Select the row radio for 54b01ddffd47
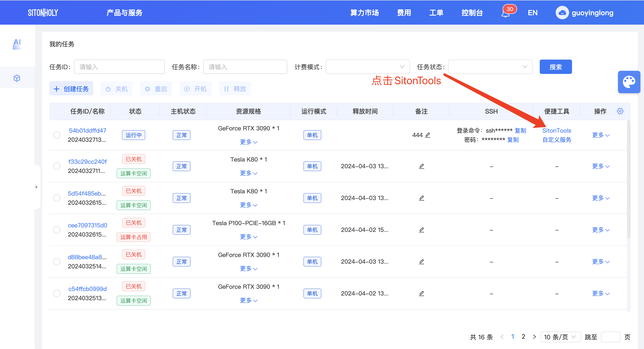 [57, 135]
